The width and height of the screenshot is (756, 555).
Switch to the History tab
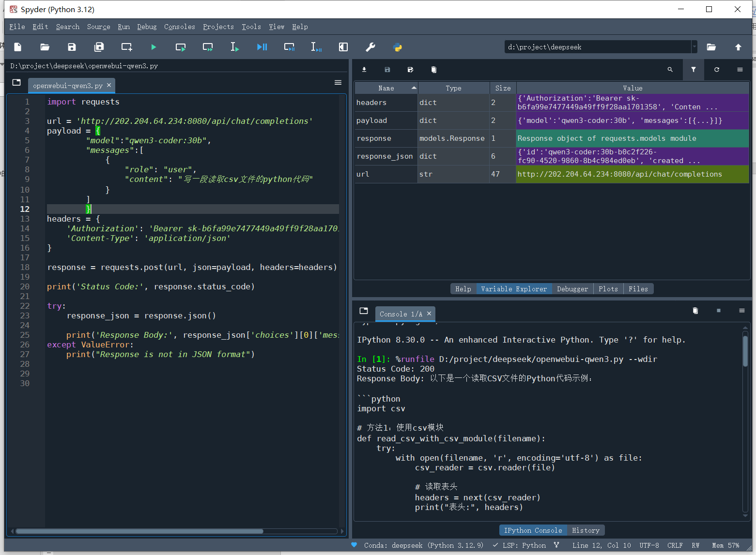click(586, 530)
